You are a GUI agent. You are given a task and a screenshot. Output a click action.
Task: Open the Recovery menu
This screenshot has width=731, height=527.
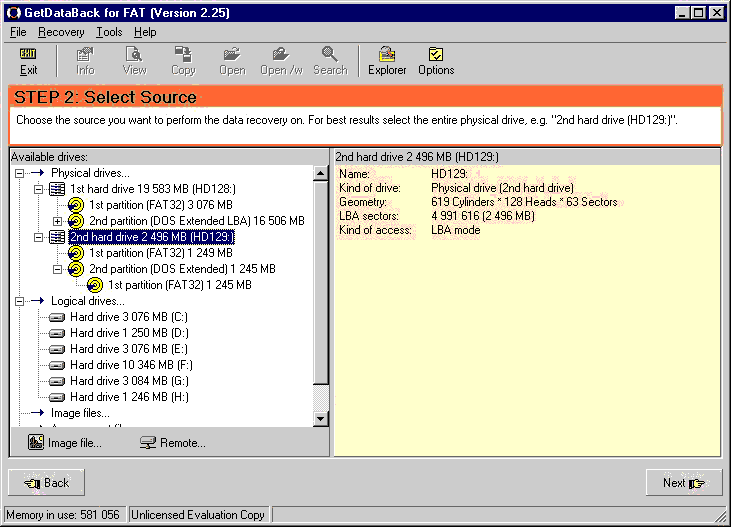coord(61,32)
